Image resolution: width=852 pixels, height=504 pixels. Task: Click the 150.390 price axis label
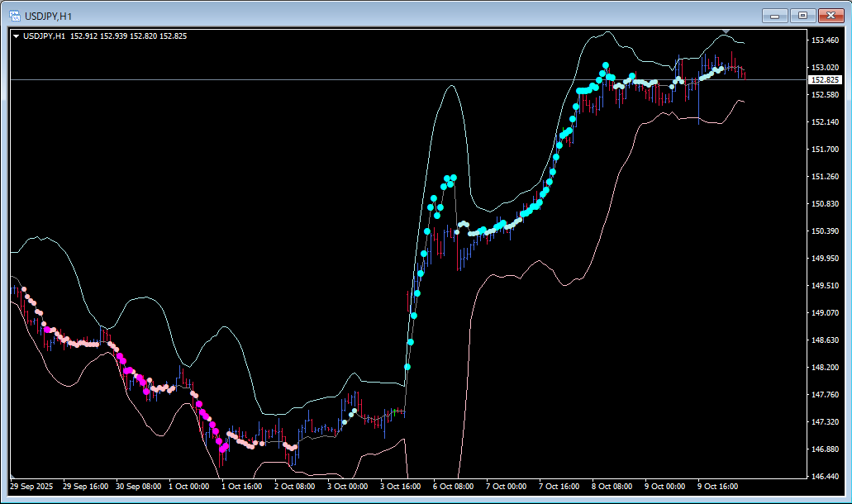[825, 231]
